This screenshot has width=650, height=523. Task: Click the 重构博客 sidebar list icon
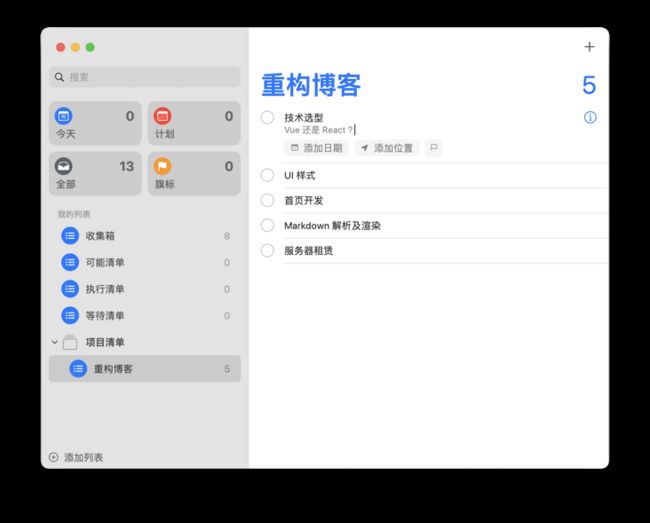coord(78,369)
